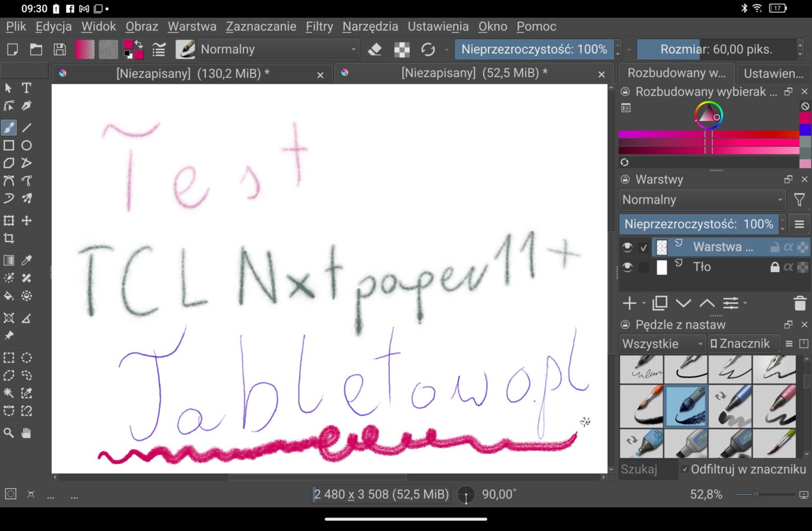Select the highlighted blue marker brush preset
Screen dimensions: 812x531
pyautogui.click(x=686, y=406)
